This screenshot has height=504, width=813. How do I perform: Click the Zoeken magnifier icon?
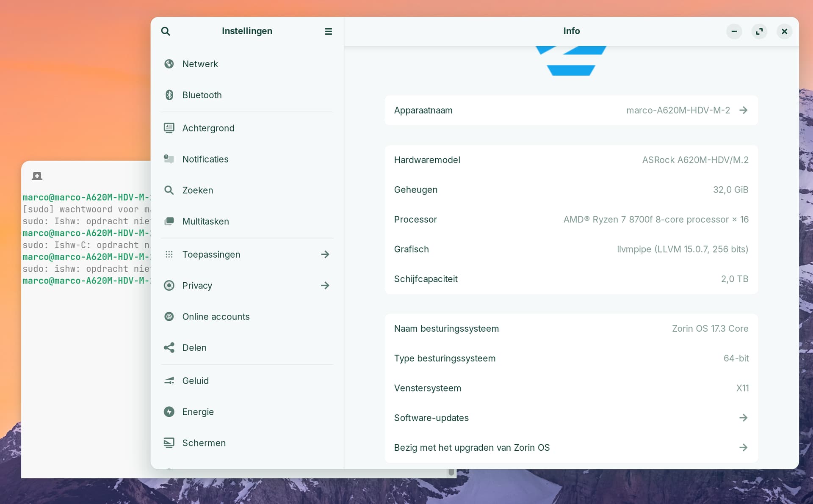(x=169, y=190)
